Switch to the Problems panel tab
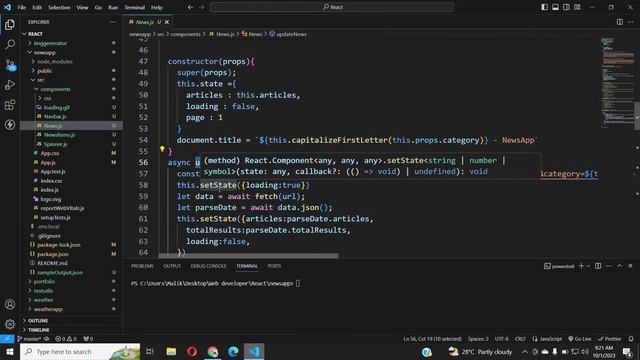 pos(142,266)
